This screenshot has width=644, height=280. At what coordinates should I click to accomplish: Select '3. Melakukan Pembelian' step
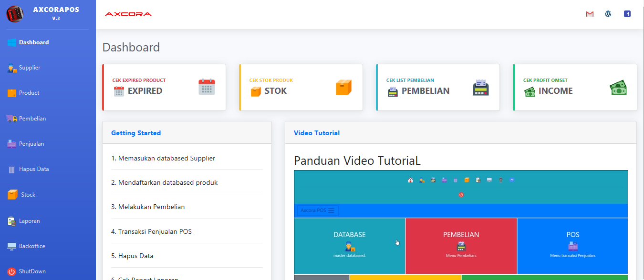tap(148, 207)
